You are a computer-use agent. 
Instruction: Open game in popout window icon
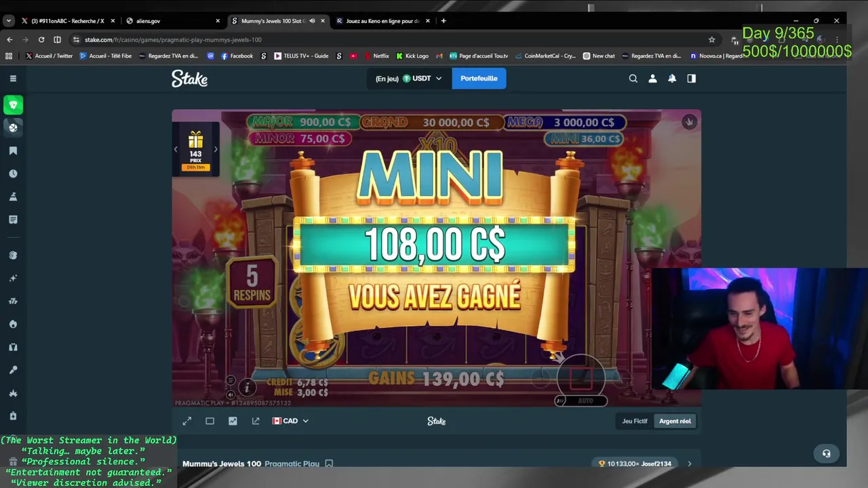pyautogui.click(x=256, y=421)
